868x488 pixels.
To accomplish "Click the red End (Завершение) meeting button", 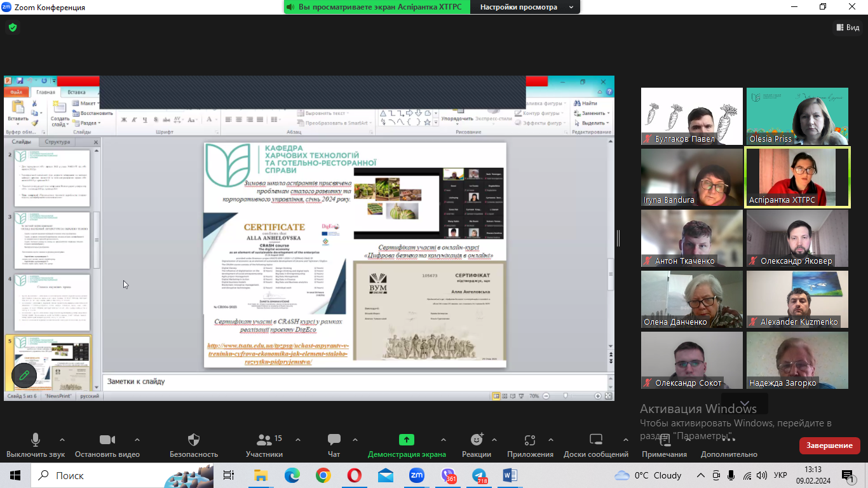I will click(830, 445).
